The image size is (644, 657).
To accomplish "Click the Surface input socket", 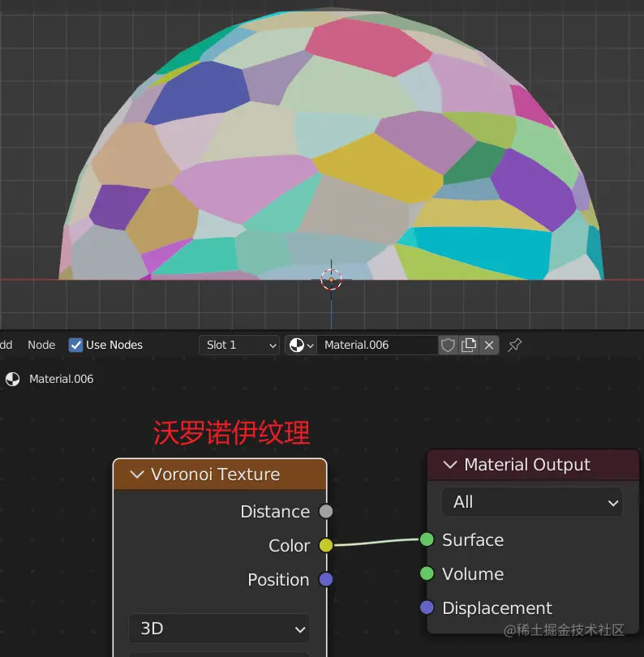I will coord(427,539).
